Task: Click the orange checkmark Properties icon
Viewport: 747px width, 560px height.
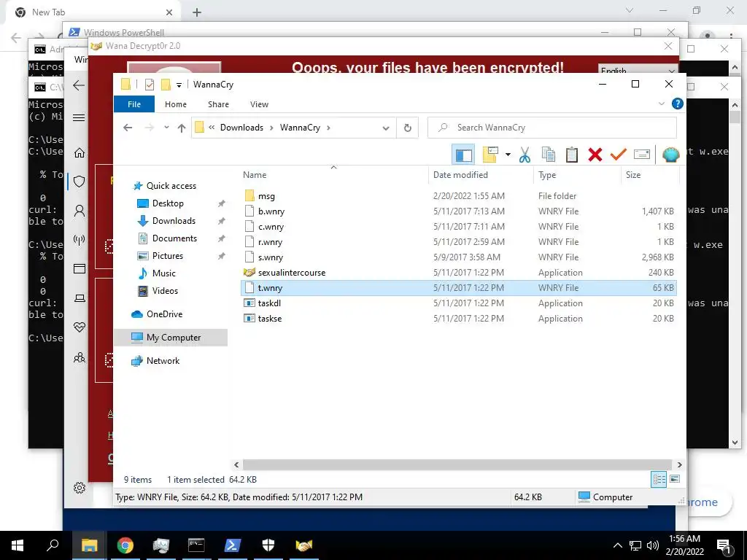Action: pos(619,155)
